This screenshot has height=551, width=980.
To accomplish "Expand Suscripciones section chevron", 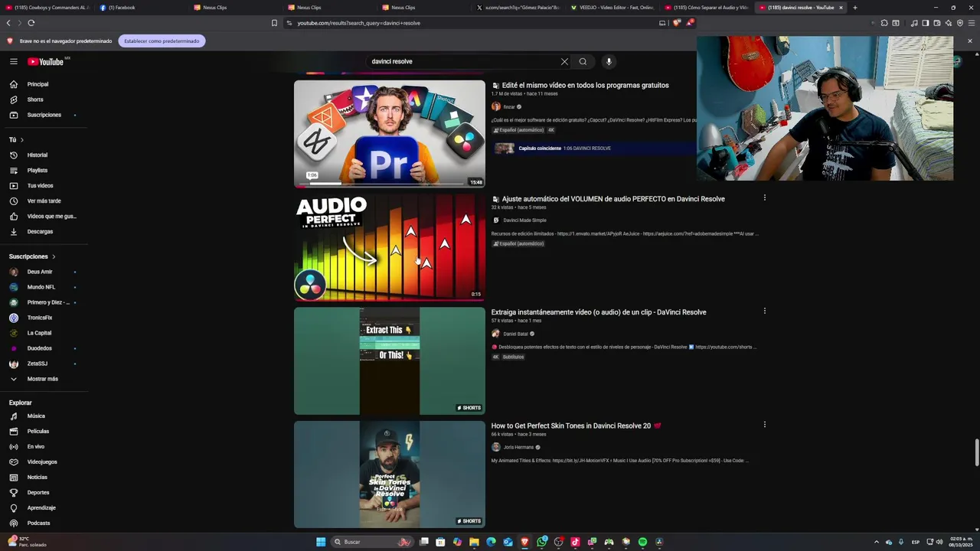I will point(54,256).
